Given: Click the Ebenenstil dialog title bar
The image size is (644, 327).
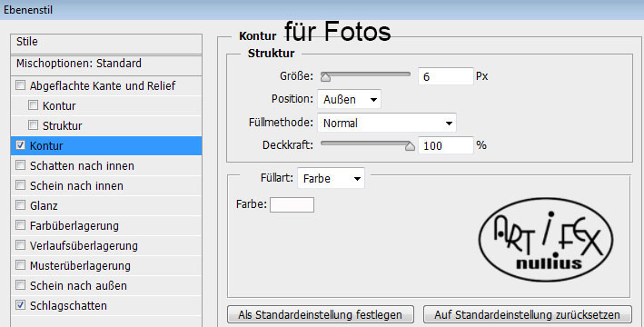Looking at the screenshot, I should [322, 10].
